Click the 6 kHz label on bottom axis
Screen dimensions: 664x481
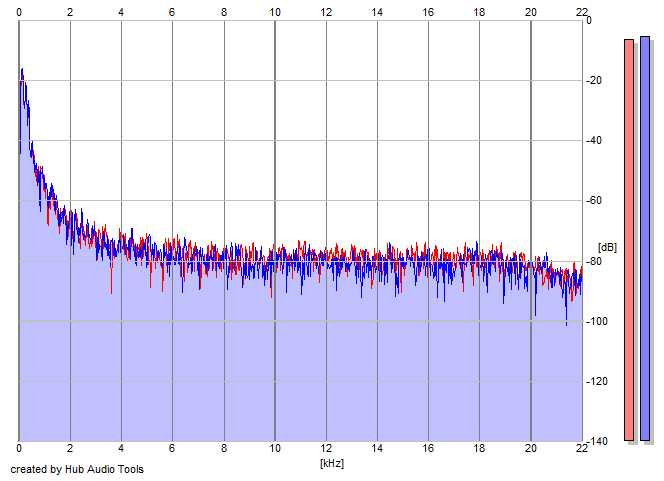click(172, 448)
